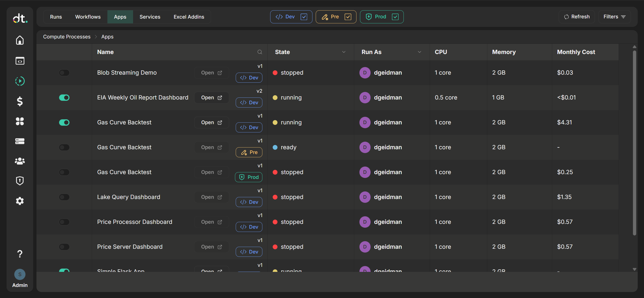Screen dimensions: 644x298
Task: Click Dev badge on Price Server Dashboard
Action: (x=249, y=252)
